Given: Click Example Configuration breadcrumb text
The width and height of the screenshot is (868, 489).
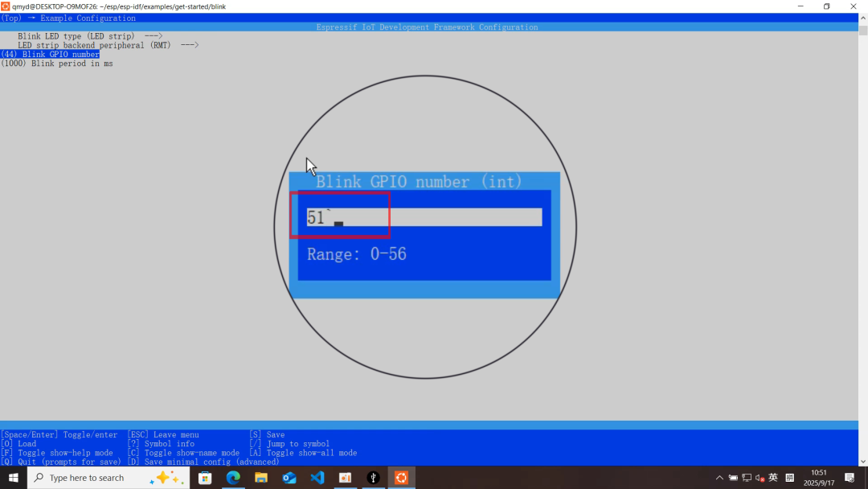Looking at the screenshot, I should tap(88, 18).
